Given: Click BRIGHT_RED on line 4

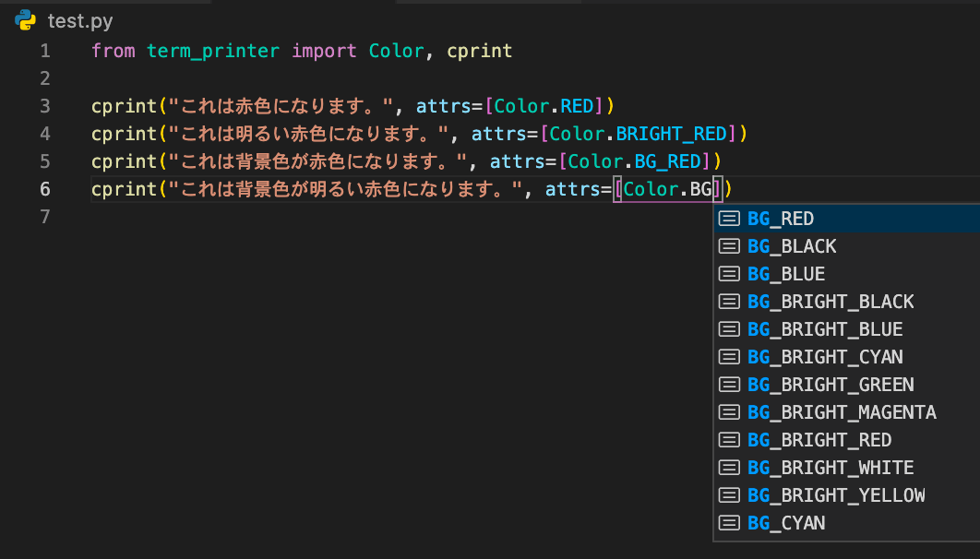Looking at the screenshot, I should point(671,134).
